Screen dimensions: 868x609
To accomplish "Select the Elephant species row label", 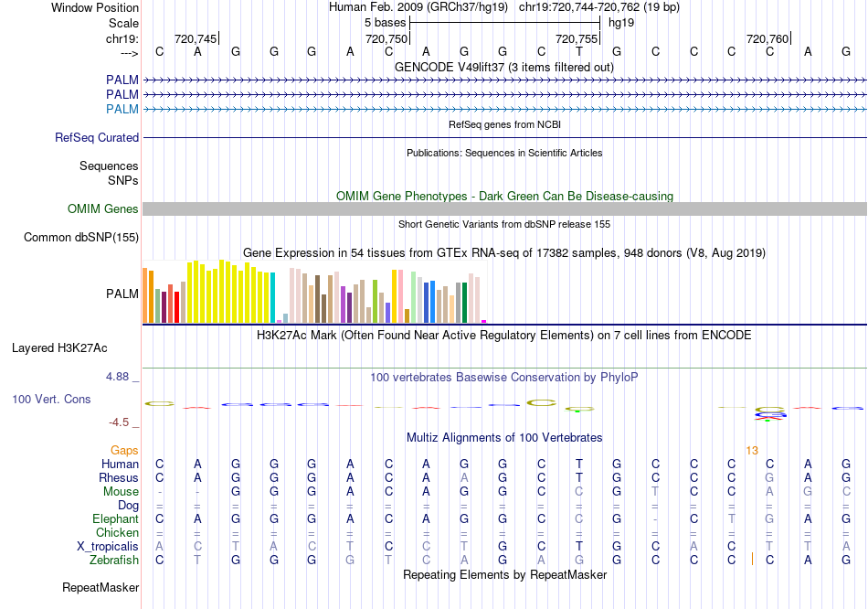I will pos(116,518).
